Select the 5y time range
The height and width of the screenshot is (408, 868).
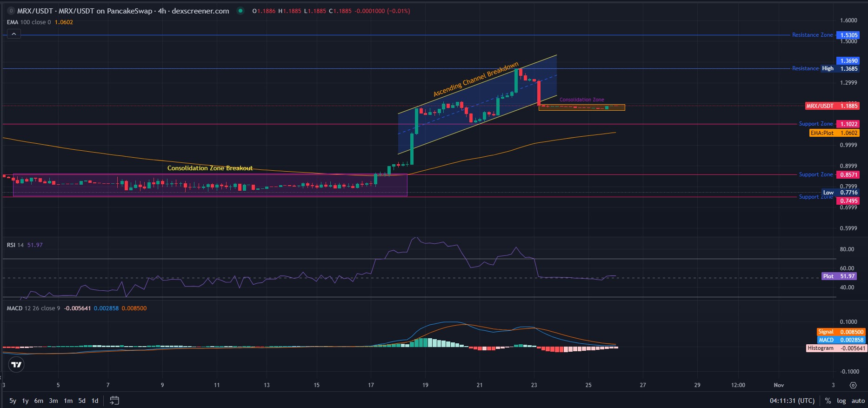[x=13, y=401]
